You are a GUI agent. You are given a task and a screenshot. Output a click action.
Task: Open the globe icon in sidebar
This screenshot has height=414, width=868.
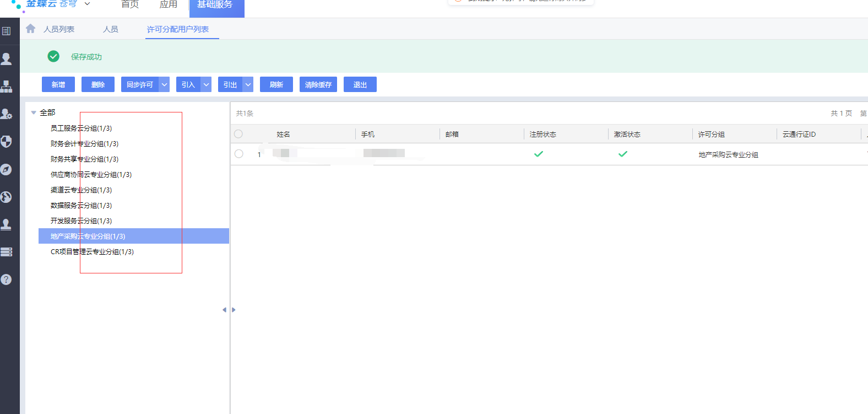(x=7, y=197)
